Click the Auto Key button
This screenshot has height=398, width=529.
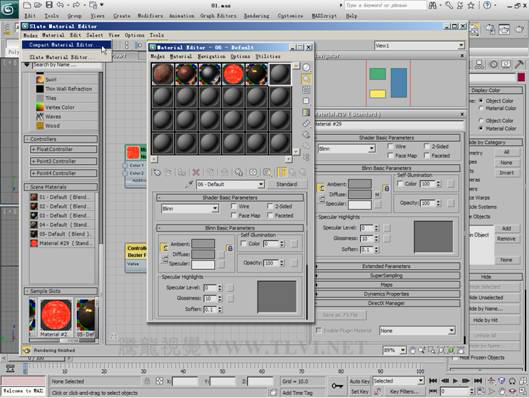tap(359, 381)
